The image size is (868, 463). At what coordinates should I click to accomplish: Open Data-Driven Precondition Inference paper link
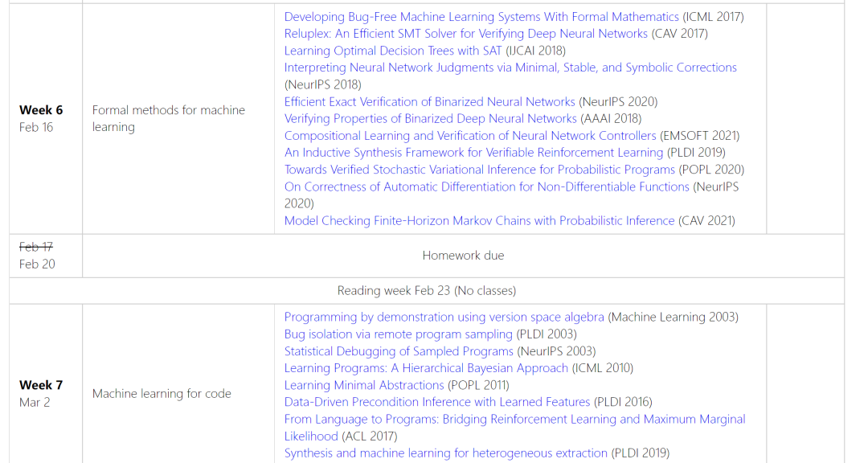[436, 402]
